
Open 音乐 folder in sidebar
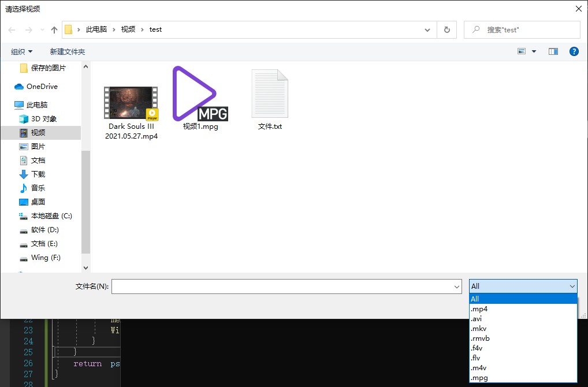pyautogui.click(x=32, y=188)
